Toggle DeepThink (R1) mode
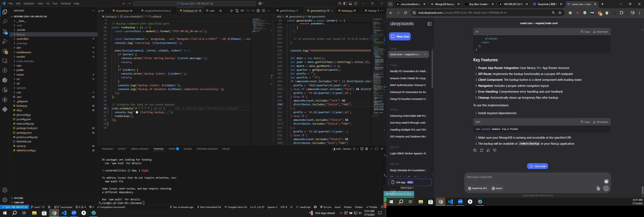The image size is (644, 217). pyautogui.click(x=477, y=188)
